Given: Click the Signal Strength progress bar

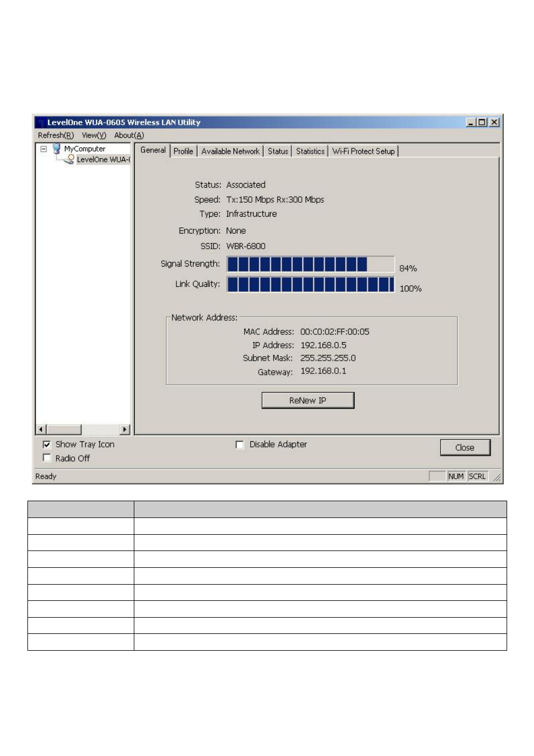Looking at the screenshot, I should point(311,264).
